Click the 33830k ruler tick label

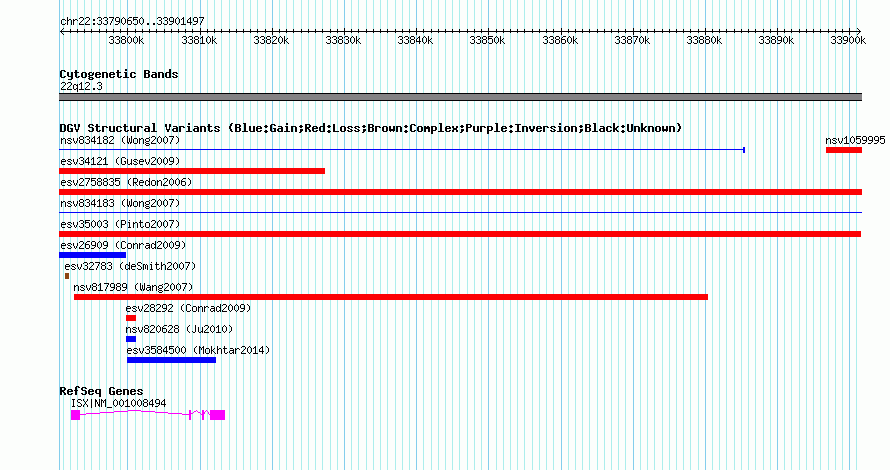(x=343, y=40)
